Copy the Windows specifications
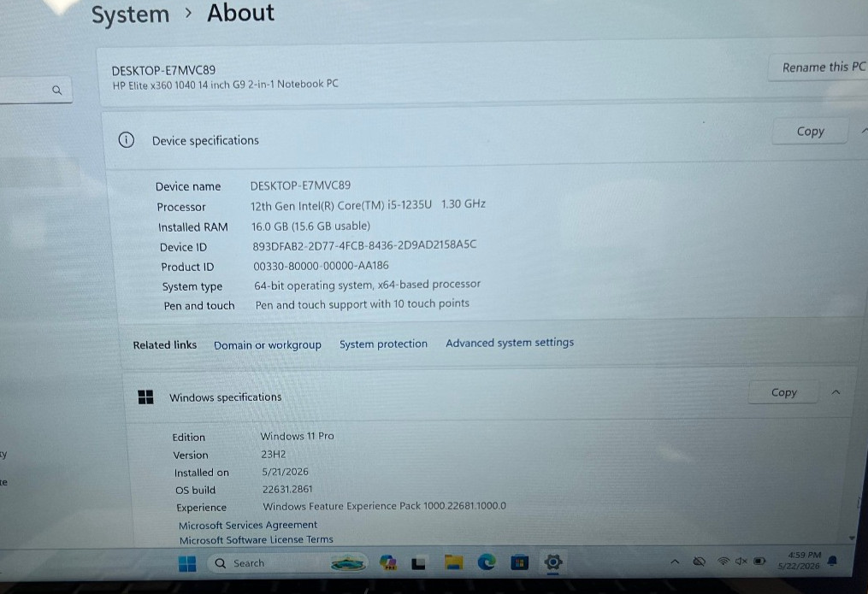The width and height of the screenshot is (868, 594). tap(783, 392)
